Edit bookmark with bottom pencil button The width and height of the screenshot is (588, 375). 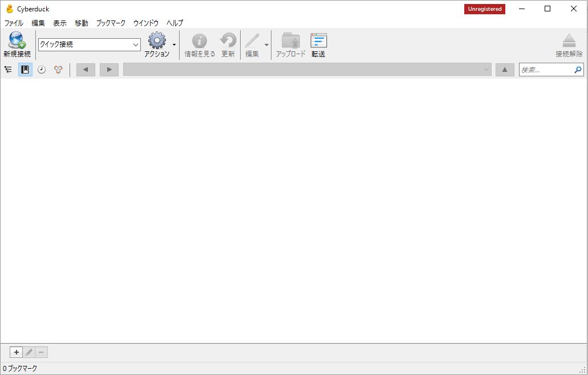pyautogui.click(x=29, y=352)
